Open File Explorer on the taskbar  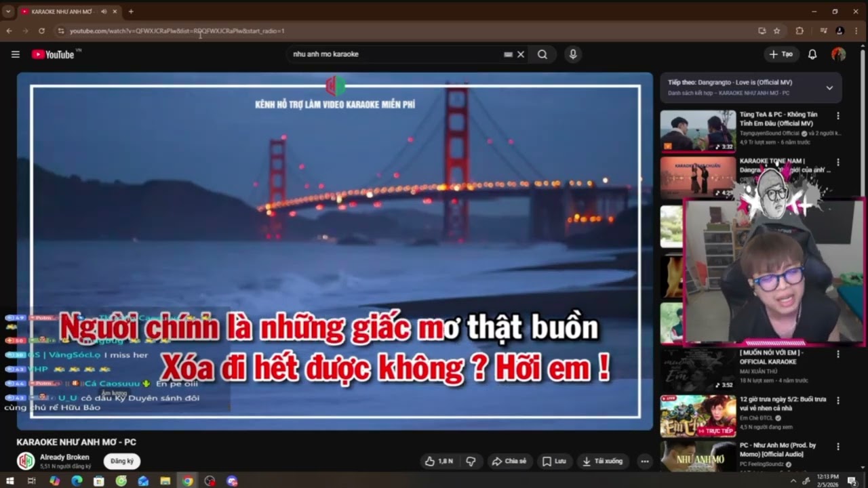coord(165,481)
